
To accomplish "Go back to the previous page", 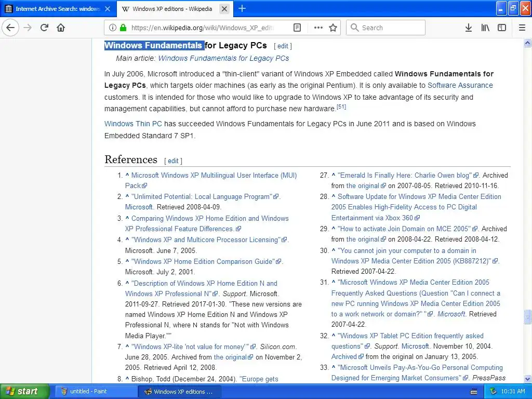I will [x=10, y=28].
